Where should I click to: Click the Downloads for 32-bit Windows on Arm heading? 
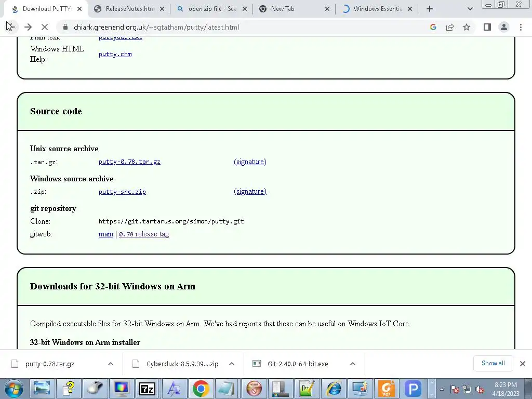pos(113,286)
